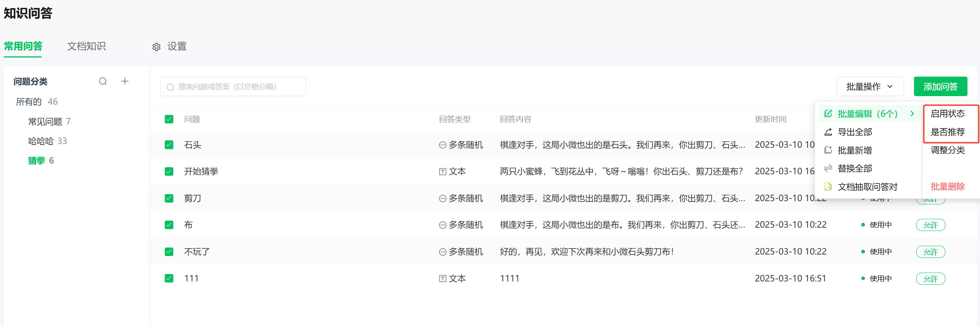980x326 pixels.
Task: Uncheck the select-all checkbox in table header
Action: point(169,119)
